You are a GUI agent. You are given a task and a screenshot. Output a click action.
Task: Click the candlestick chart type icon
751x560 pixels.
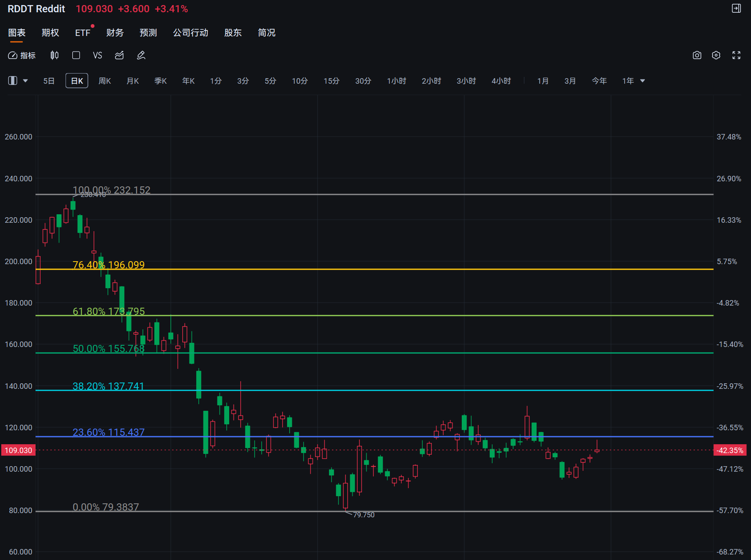pyautogui.click(x=55, y=55)
